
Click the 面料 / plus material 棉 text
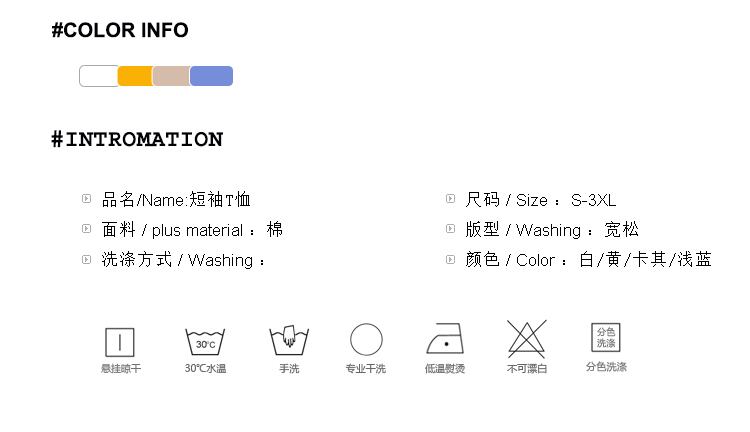click(192, 230)
